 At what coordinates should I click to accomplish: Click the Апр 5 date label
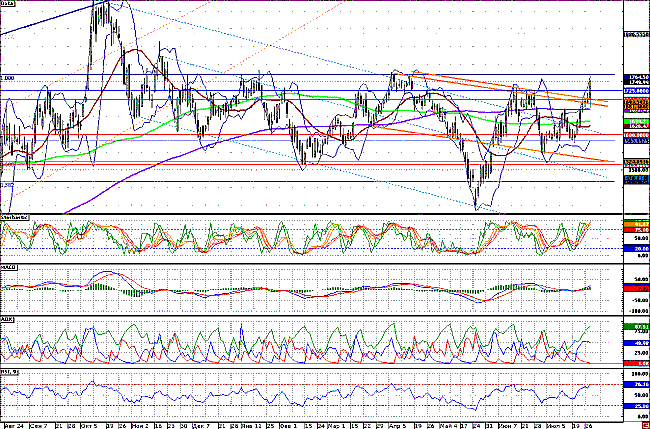point(398,426)
